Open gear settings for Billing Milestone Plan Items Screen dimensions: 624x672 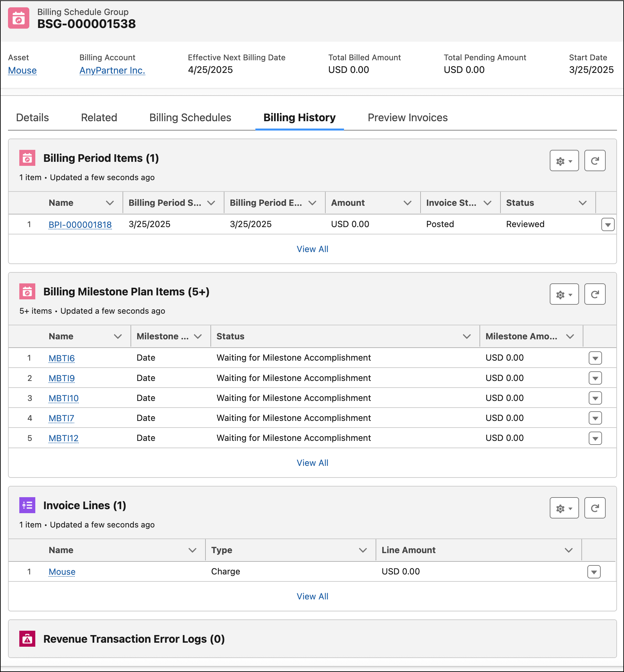tap(564, 294)
